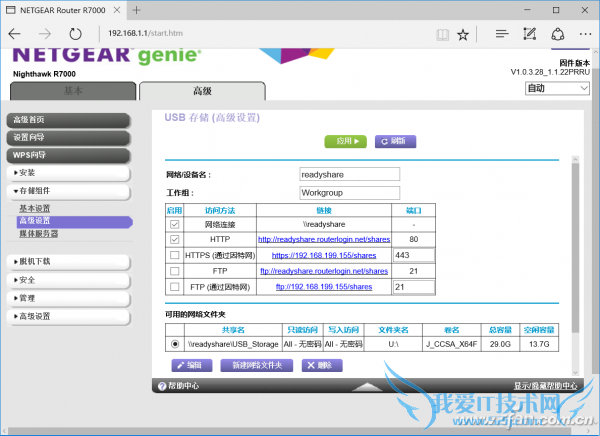Edit the readyshare device name field
Image resolution: width=600 pixels, height=436 pixels.
pyautogui.click(x=350, y=174)
